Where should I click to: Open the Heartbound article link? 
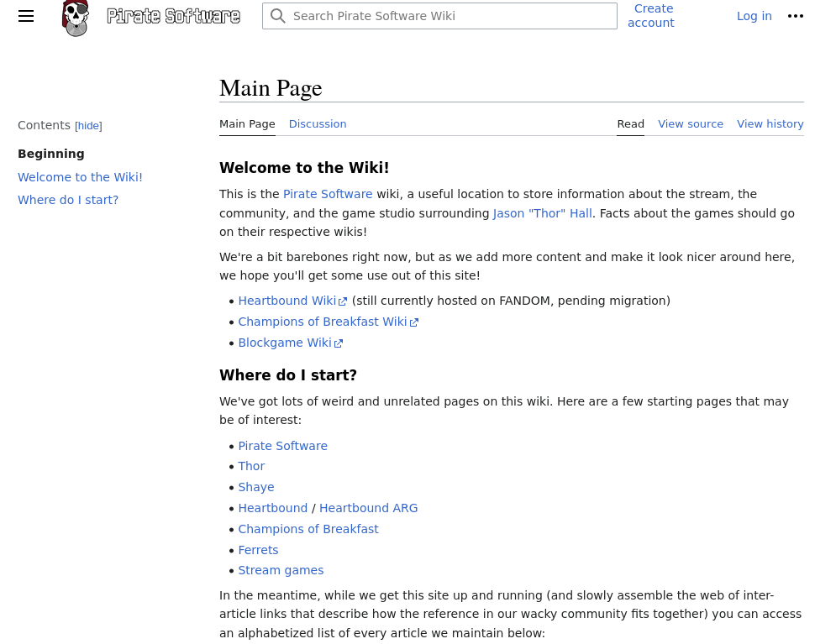273,508
